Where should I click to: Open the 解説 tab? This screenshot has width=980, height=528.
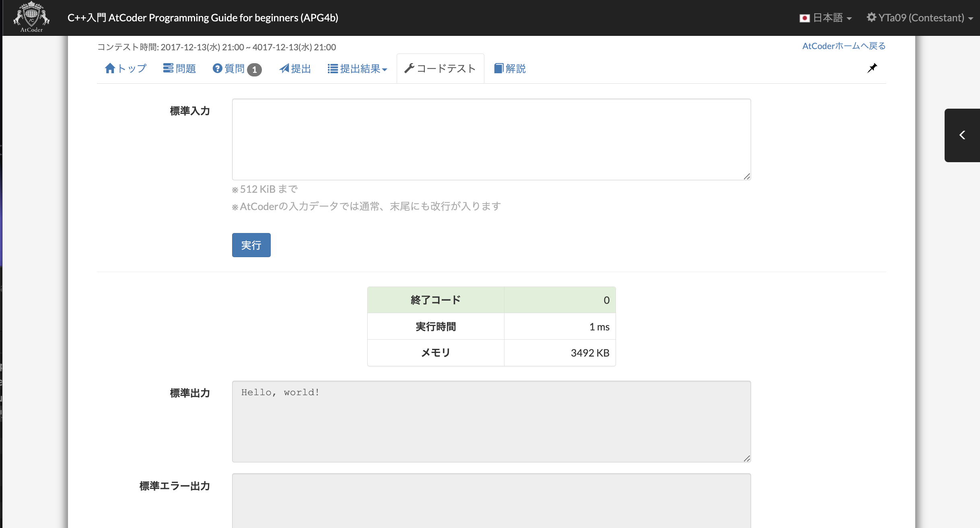coord(510,68)
